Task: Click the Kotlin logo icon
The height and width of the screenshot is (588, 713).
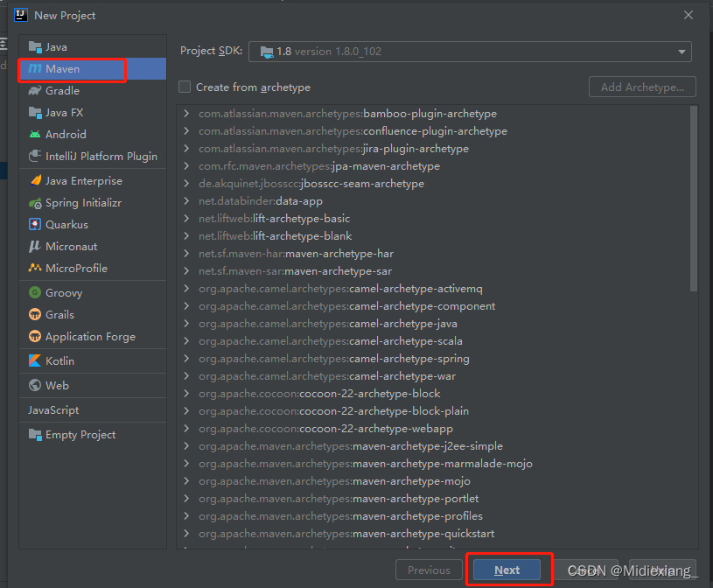Action: point(35,360)
